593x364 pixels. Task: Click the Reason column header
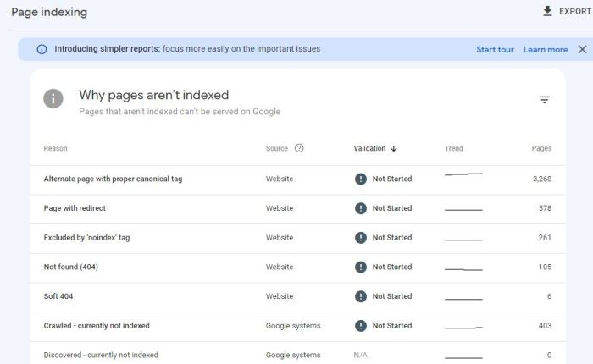click(x=55, y=149)
